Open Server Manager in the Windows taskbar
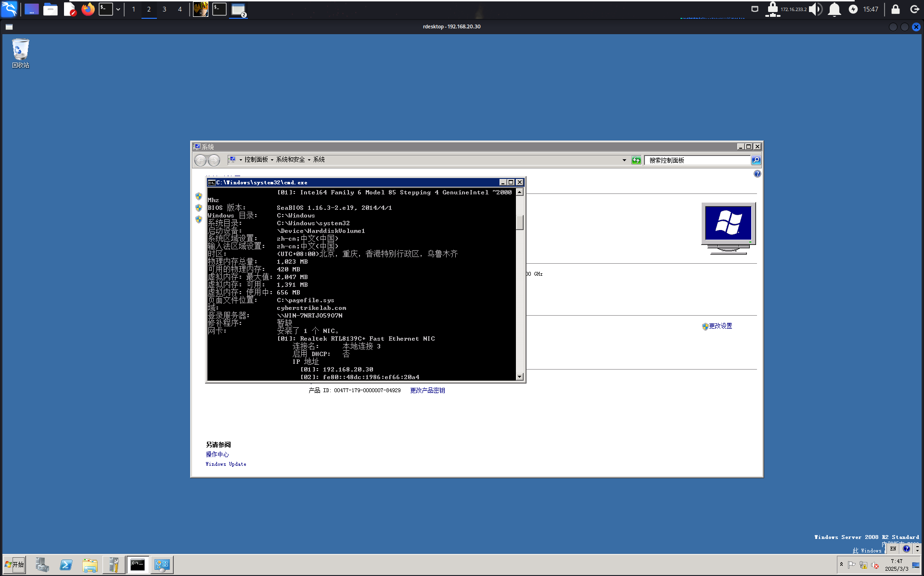 [x=42, y=564]
